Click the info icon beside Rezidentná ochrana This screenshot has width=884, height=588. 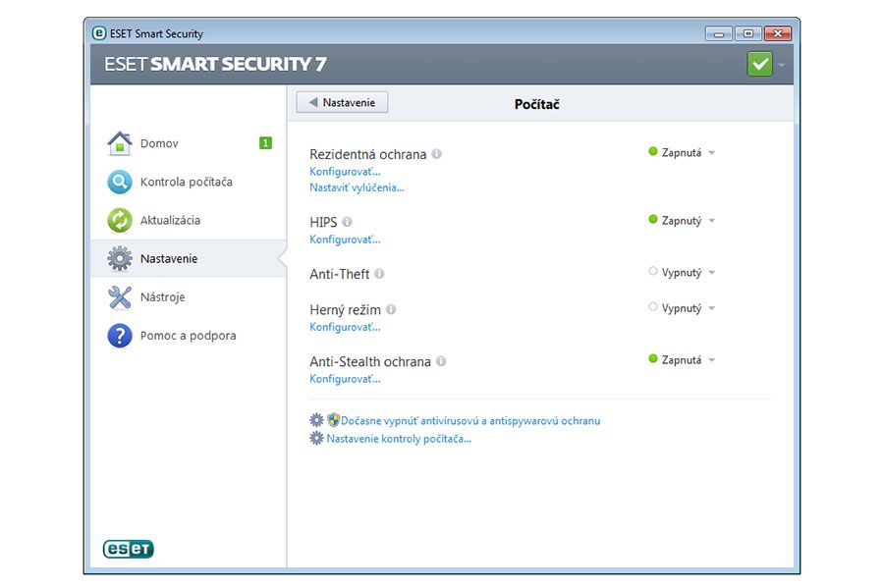[436, 154]
